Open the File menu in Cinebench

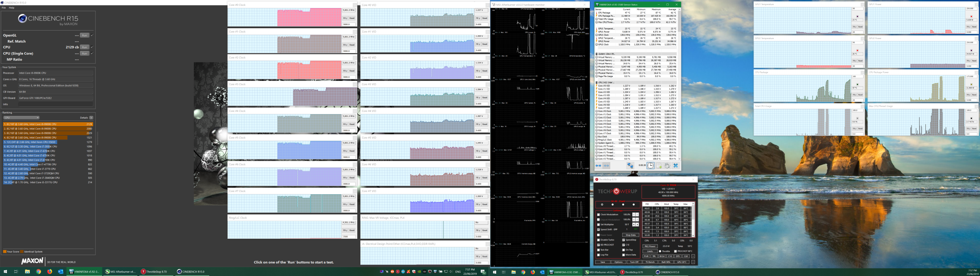coord(4,8)
